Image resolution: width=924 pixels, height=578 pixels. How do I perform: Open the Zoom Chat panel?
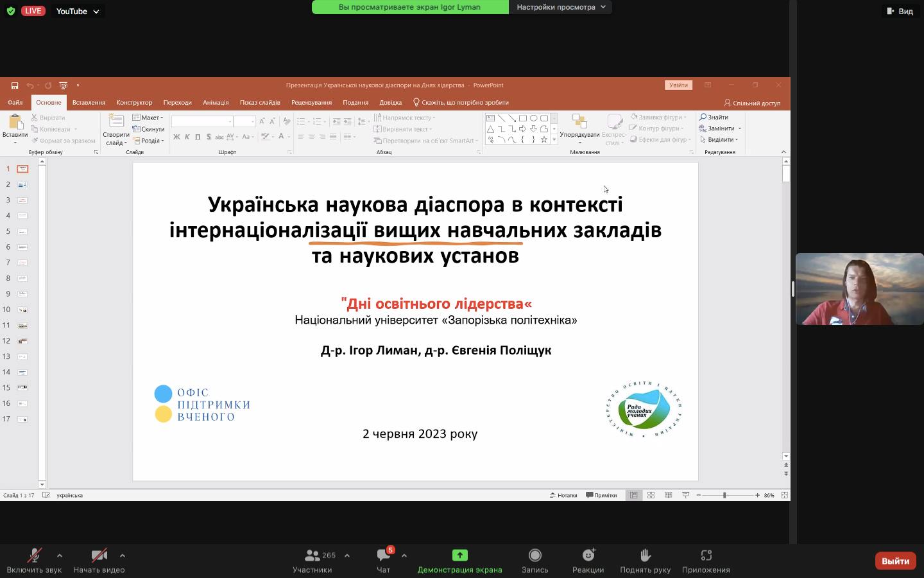coord(384,556)
